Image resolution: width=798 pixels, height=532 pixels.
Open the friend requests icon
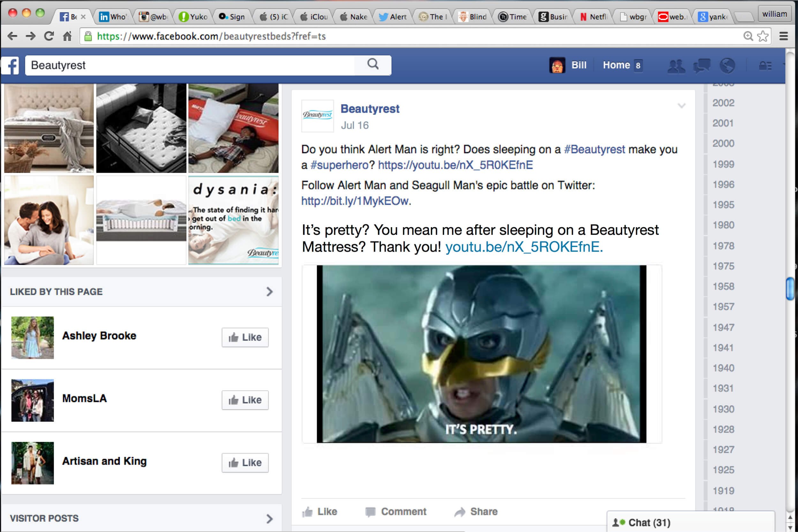pos(676,65)
